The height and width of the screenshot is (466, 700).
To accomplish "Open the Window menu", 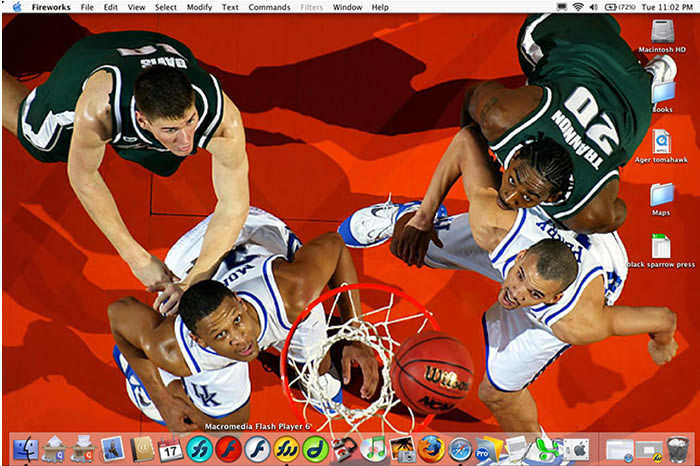I will (x=347, y=7).
